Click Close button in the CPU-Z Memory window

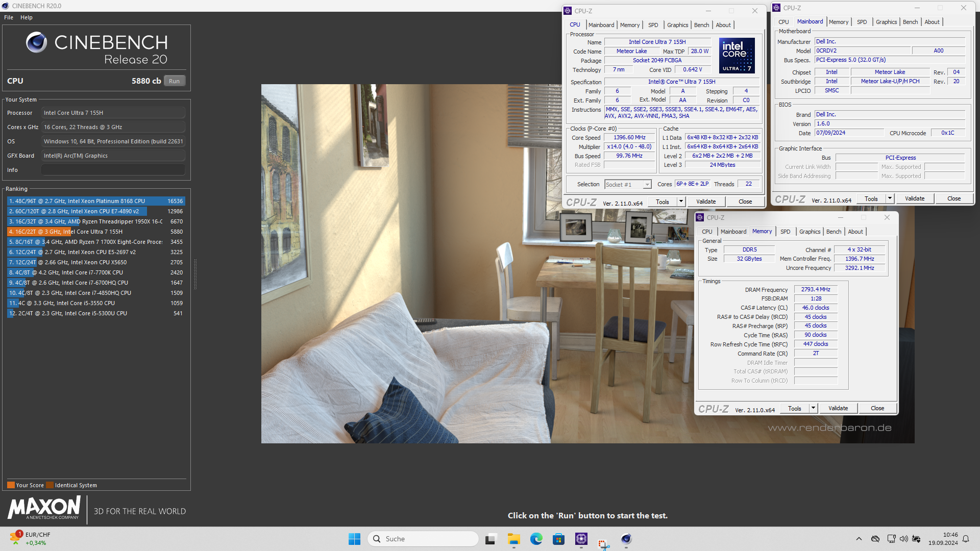click(x=877, y=408)
